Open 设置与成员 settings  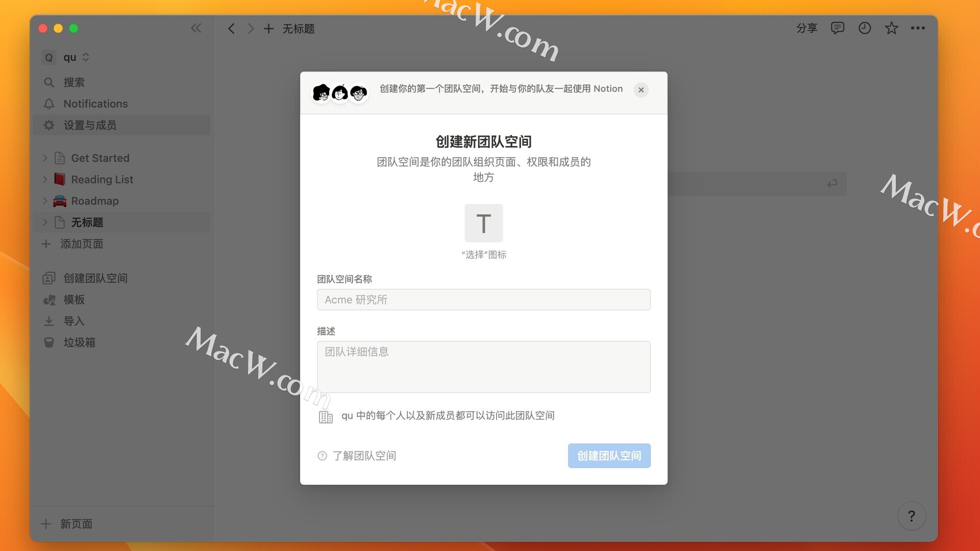click(121, 125)
